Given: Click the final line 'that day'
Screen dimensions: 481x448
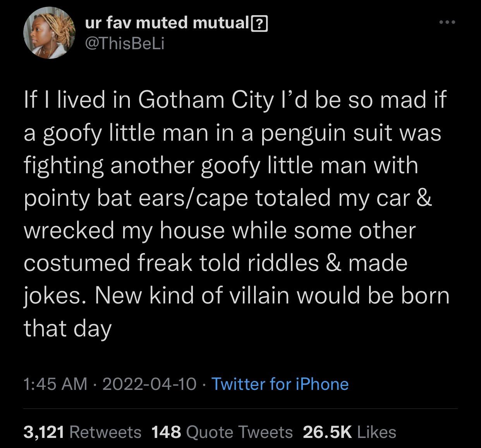Looking at the screenshot, I should (67, 328).
